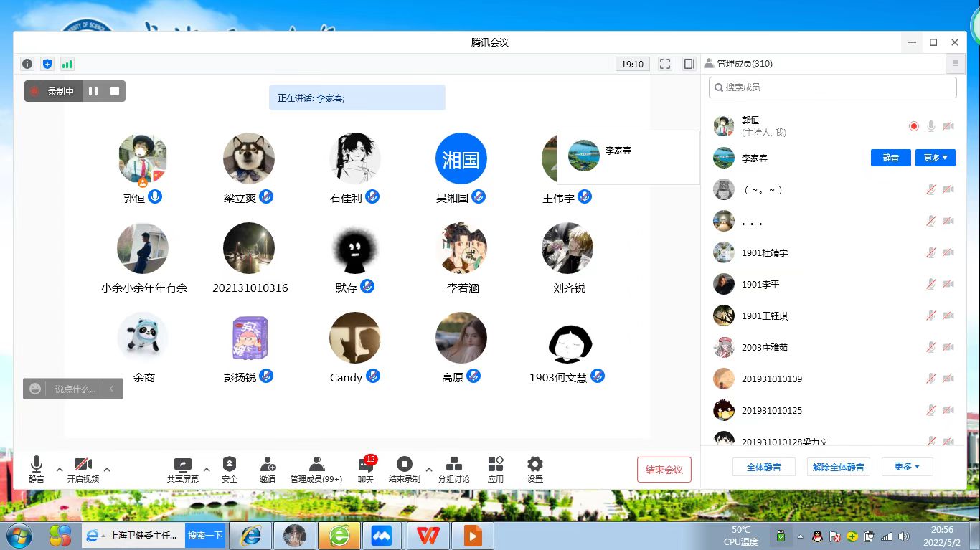The width and height of the screenshot is (980, 550).
Task: Expand the 更多 dropdown at member panel bottom
Action: click(907, 467)
